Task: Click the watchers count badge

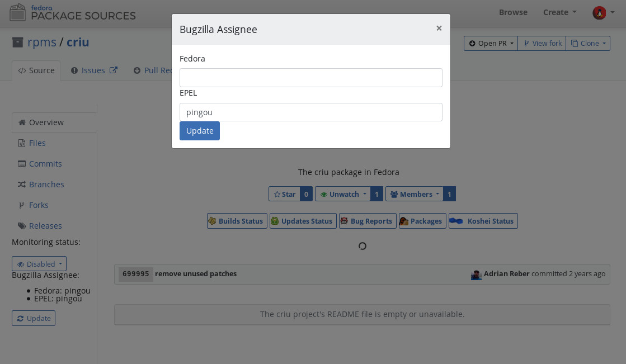Action: click(x=376, y=194)
